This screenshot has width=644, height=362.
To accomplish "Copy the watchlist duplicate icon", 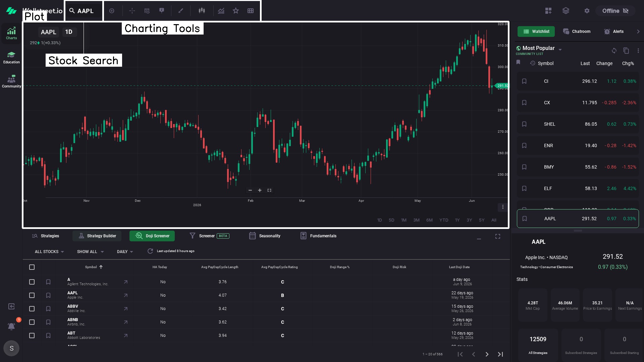I will [x=626, y=51].
